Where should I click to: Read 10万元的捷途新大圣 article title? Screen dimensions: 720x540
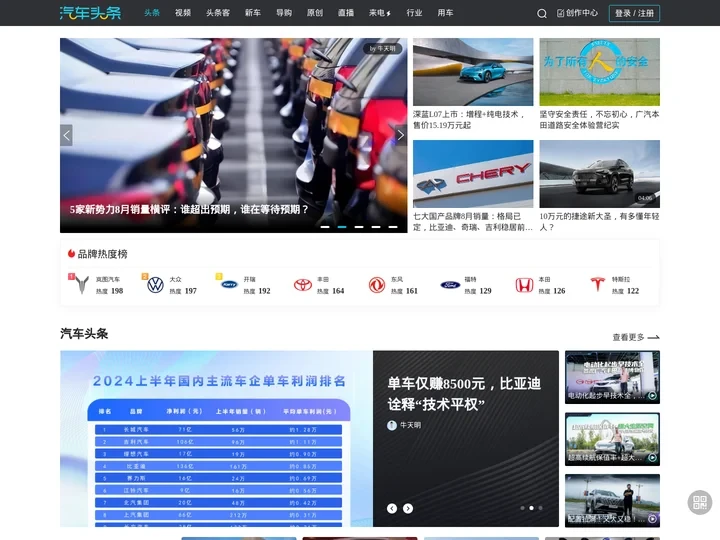[600, 221]
